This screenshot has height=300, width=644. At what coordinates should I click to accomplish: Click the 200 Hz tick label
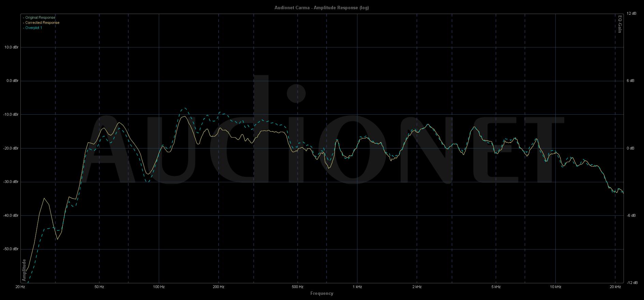point(218,287)
